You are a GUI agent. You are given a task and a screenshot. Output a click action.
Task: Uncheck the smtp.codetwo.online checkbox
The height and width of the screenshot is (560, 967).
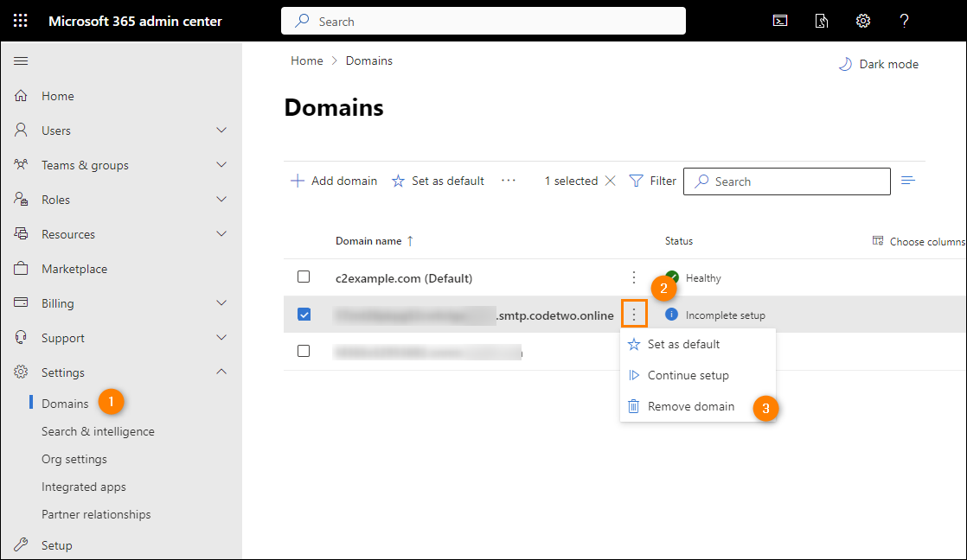(304, 315)
